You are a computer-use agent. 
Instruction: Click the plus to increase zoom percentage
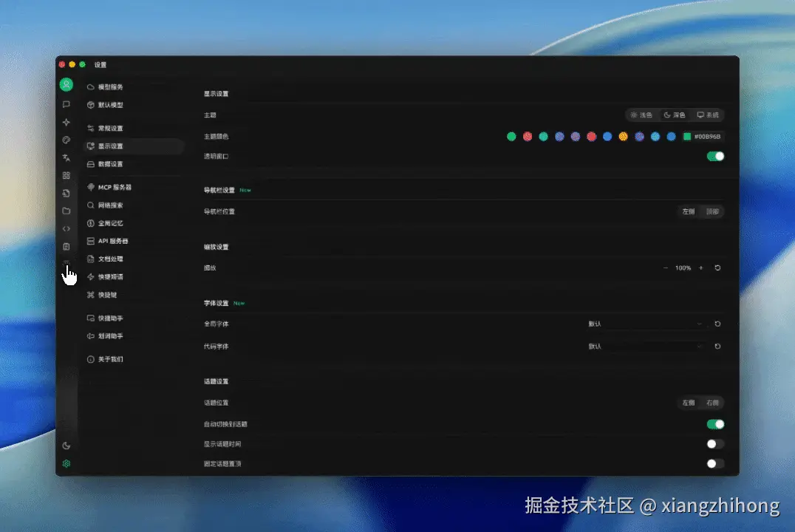click(x=700, y=267)
